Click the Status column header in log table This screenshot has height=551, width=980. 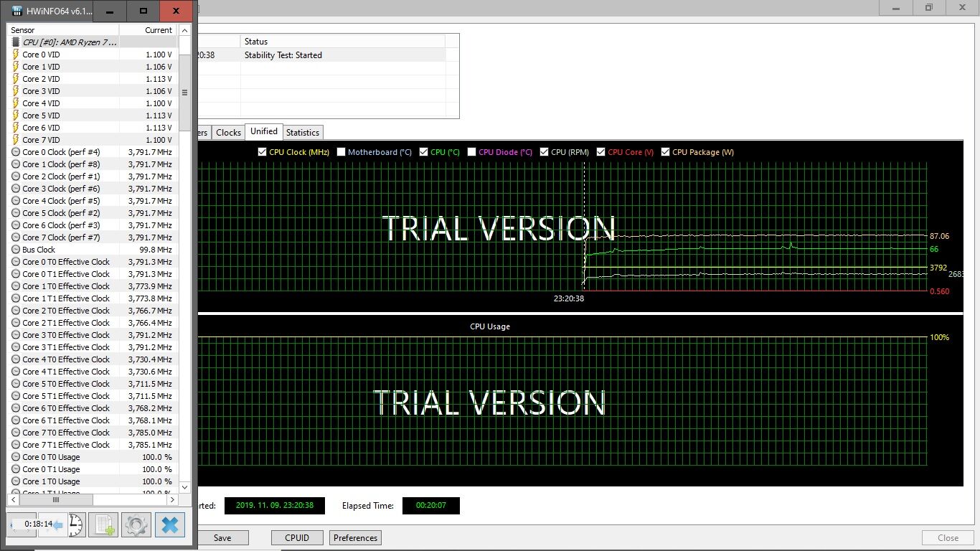coord(343,42)
